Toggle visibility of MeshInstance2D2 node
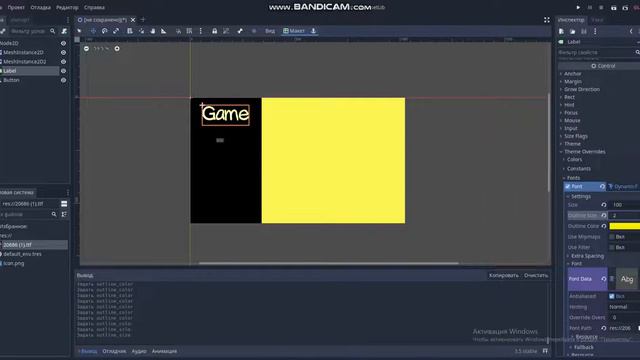Image resolution: width=640 pixels, height=360 pixels. pos(63,62)
